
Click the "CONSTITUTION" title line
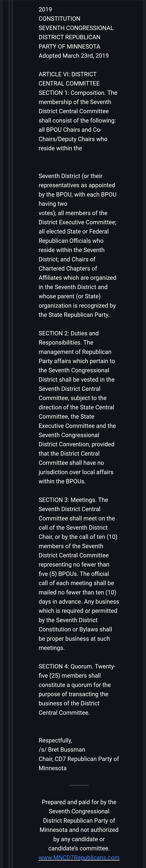click(59, 19)
